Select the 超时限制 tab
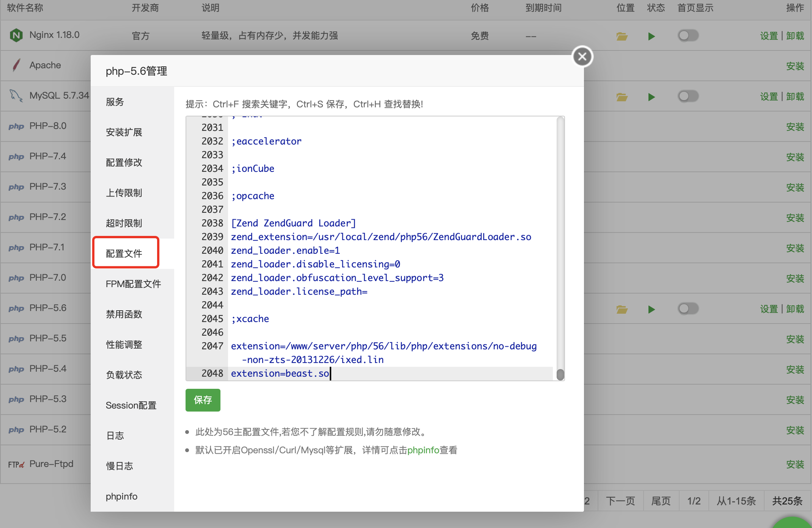 point(132,223)
